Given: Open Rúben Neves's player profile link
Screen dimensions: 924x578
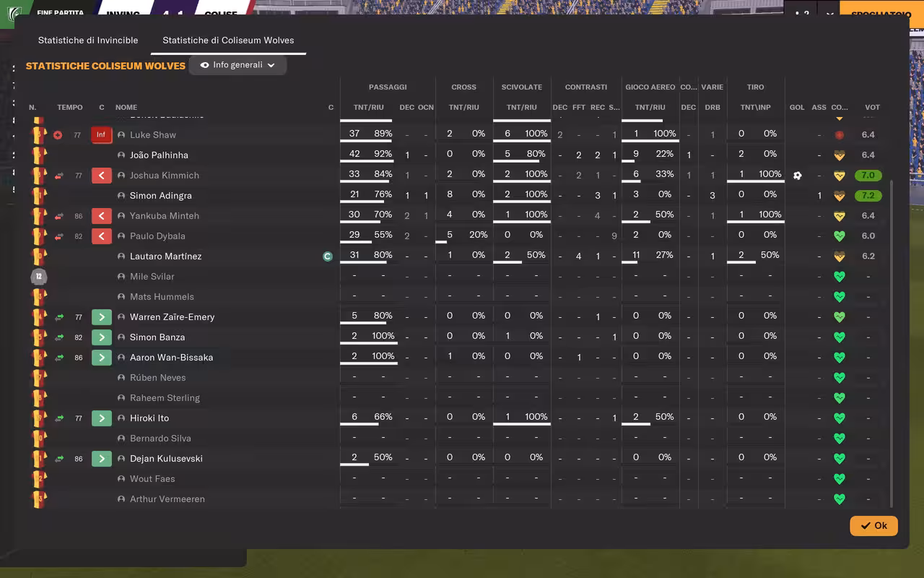Looking at the screenshot, I should click(158, 378).
